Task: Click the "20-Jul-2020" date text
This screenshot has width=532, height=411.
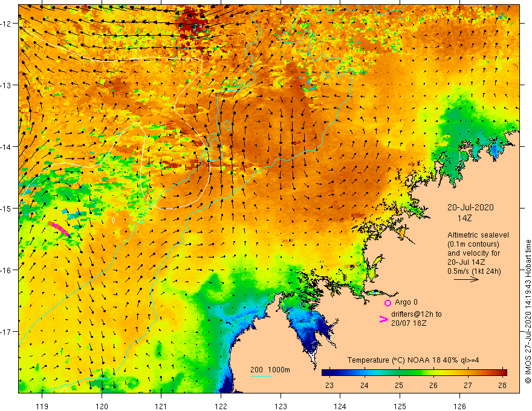Action: pos(470,207)
